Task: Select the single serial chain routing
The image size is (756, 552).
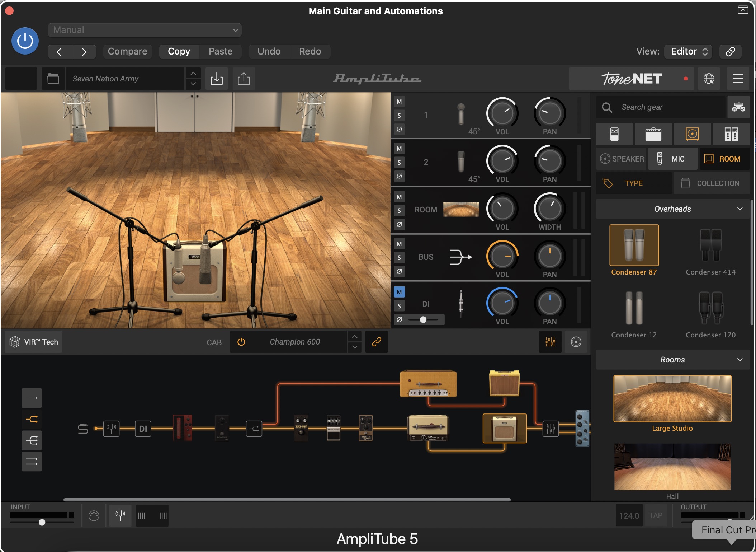Action: click(x=32, y=398)
